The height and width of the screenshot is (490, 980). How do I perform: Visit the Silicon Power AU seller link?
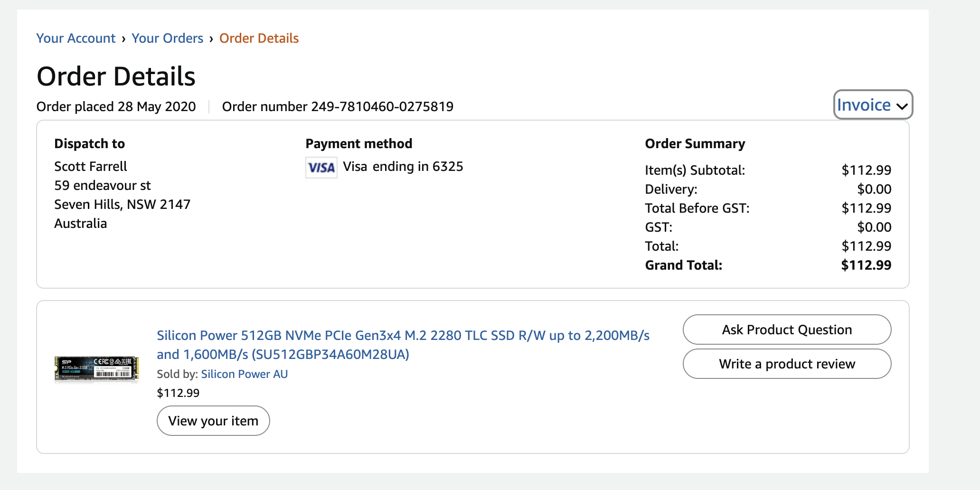244,374
